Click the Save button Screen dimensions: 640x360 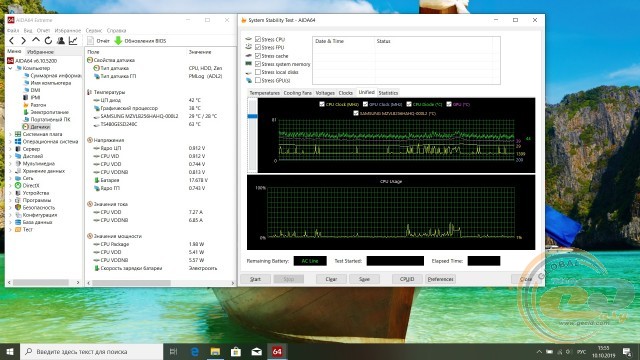click(x=364, y=279)
